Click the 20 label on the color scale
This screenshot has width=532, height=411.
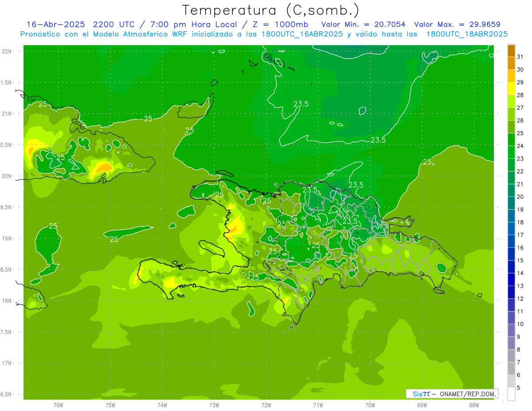[520, 197]
